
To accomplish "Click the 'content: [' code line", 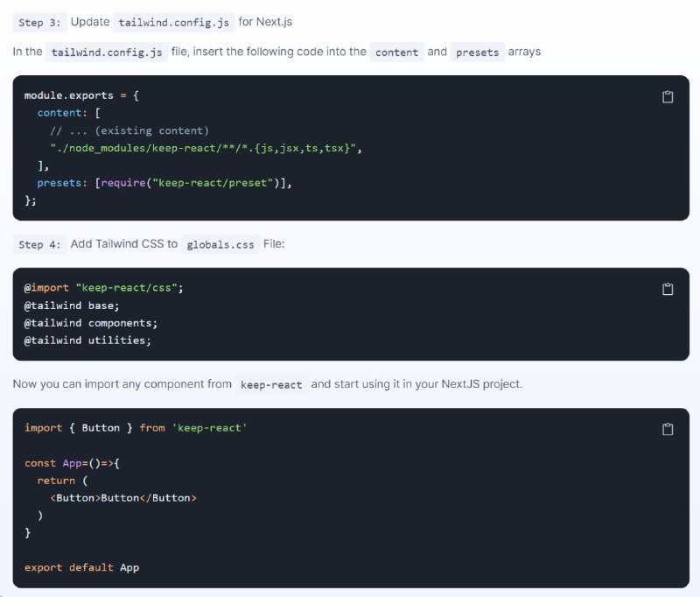I will tap(69, 113).
